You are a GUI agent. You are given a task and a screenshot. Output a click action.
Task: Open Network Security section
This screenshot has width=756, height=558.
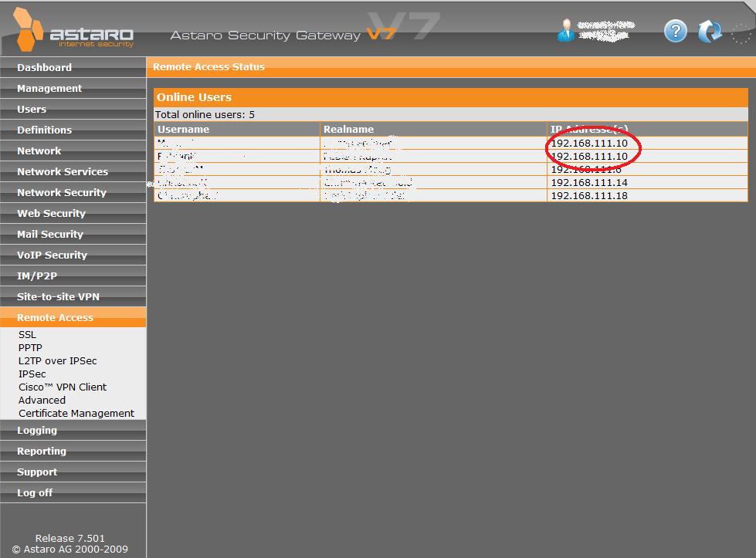[x=73, y=191]
